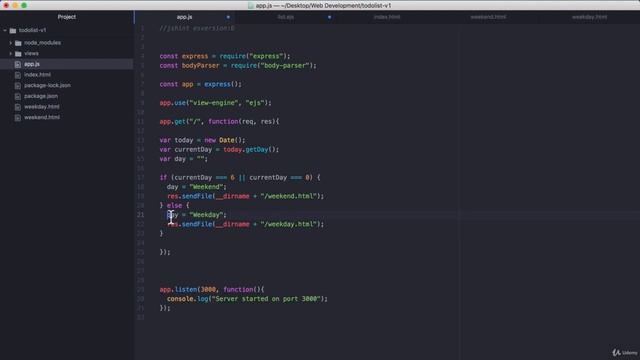Switch to the list.ejs editor tab
640x360 pixels.
(x=286, y=17)
